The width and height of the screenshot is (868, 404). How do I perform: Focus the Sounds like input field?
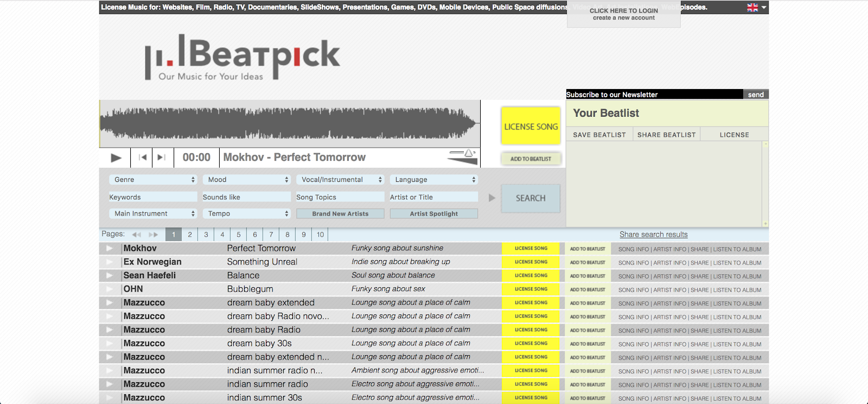247,197
